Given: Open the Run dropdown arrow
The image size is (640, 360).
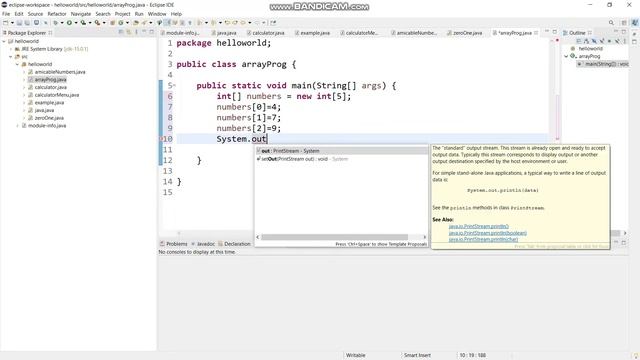Looking at the screenshot, I should tap(76, 23).
